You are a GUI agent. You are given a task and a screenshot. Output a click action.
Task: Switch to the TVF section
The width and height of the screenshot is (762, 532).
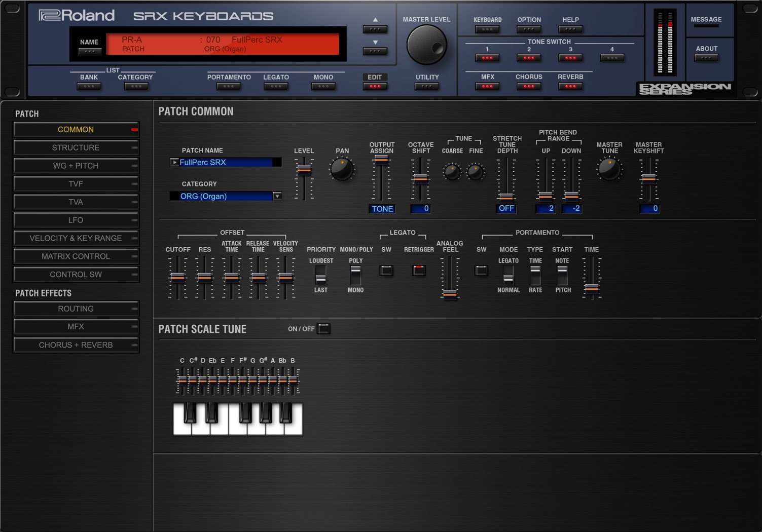pos(76,183)
